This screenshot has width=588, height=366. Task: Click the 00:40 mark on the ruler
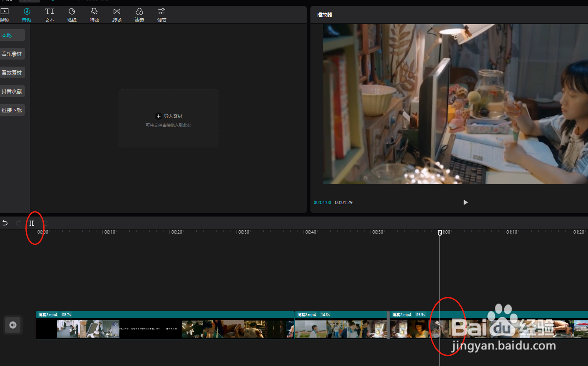coord(311,232)
